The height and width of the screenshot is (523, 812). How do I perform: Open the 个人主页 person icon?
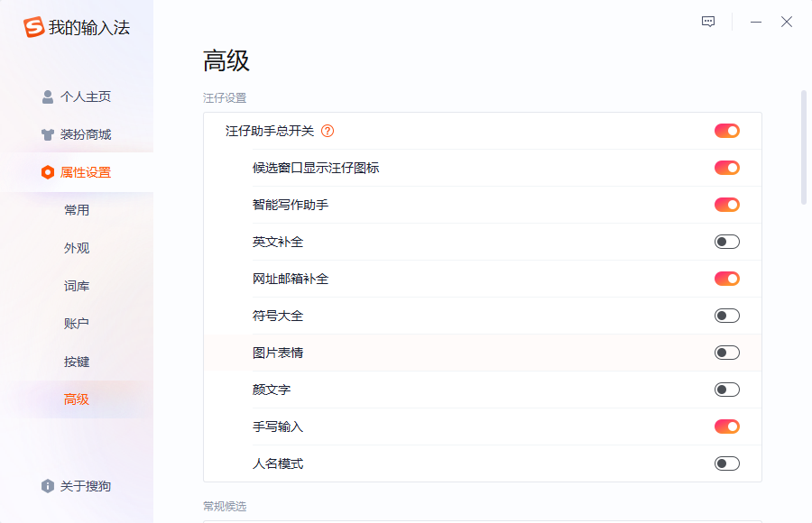point(48,96)
